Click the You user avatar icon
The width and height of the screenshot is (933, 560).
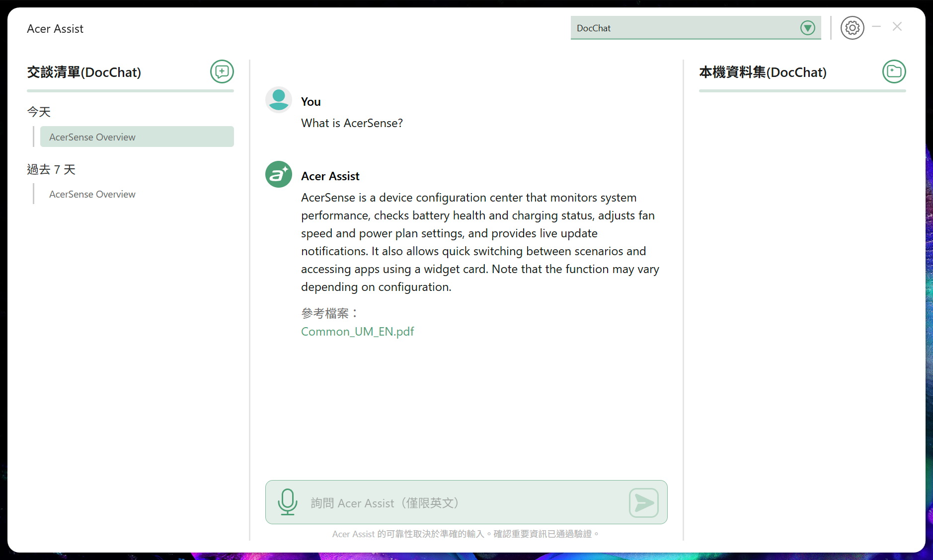(x=278, y=100)
